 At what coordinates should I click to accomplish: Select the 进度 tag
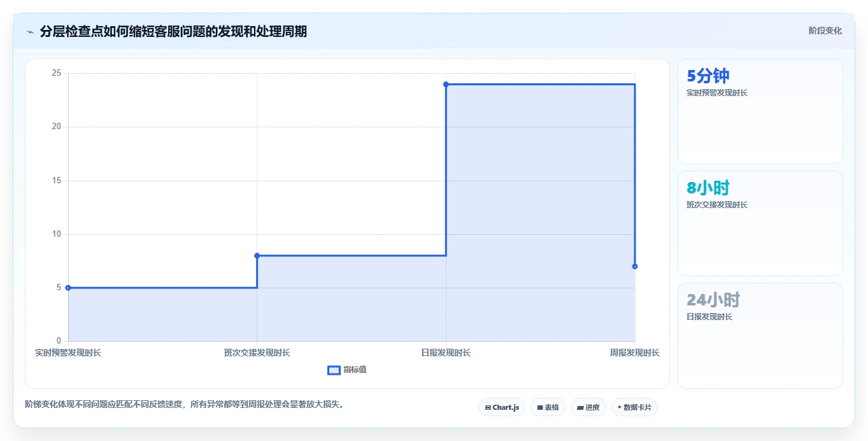[x=588, y=407]
